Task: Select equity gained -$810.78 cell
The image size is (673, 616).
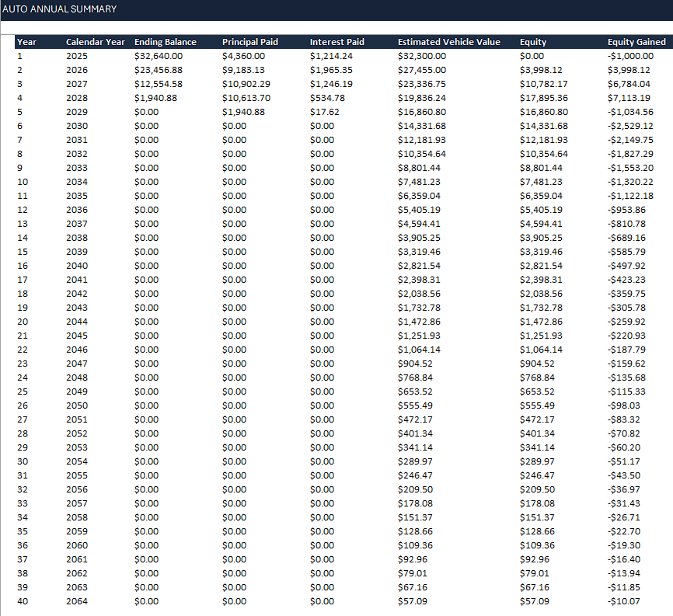Action: coord(626,224)
